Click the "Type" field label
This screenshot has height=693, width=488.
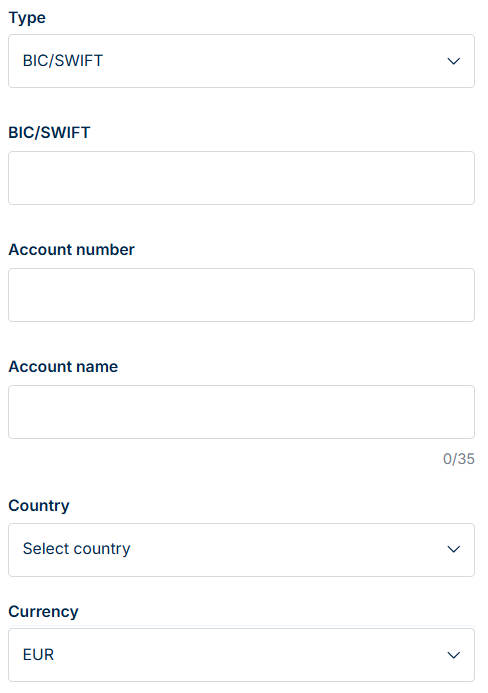click(x=27, y=18)
